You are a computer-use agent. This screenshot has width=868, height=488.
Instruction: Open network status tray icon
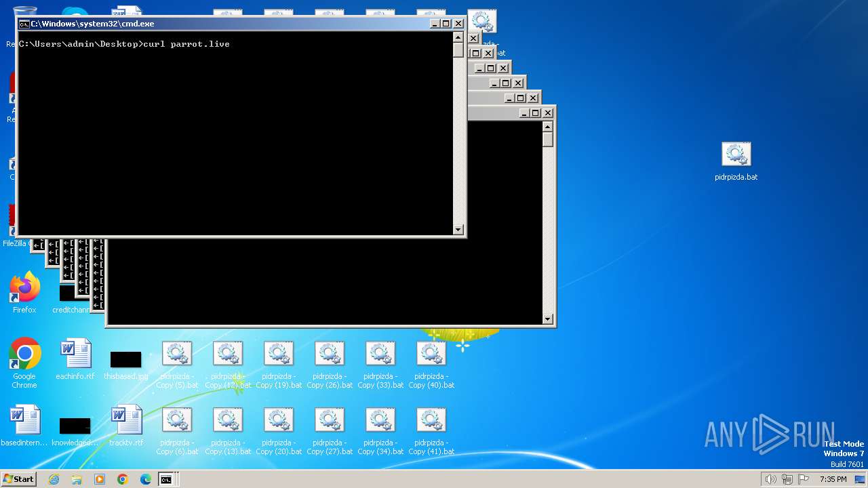(x=787, y=479)
